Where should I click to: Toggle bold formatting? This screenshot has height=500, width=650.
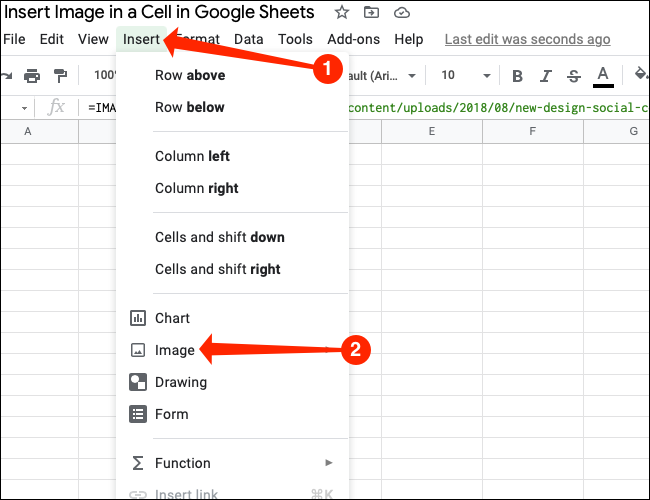(x=517, y=76)
